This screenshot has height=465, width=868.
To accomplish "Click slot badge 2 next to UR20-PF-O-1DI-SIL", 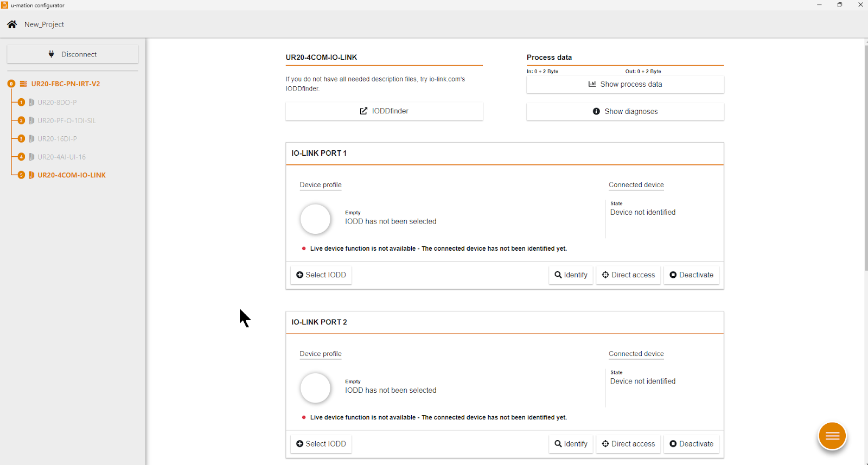I will [21, 120].
